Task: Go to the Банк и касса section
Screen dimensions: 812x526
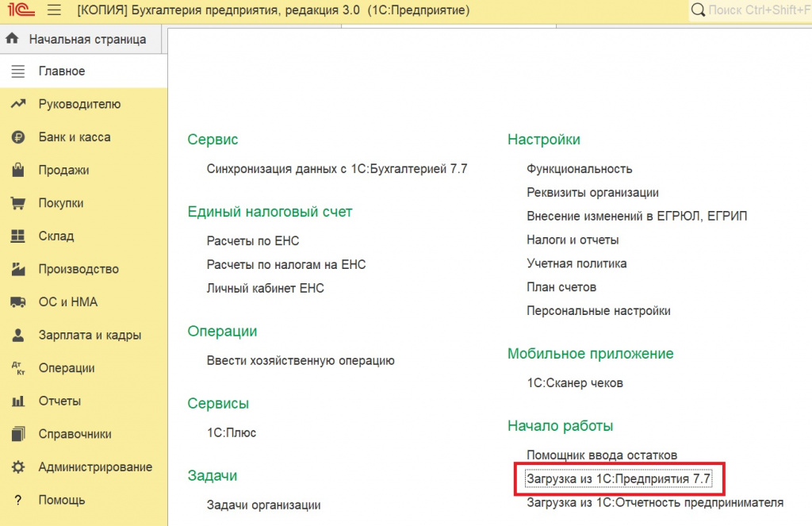Action: [x=83, y=137]
